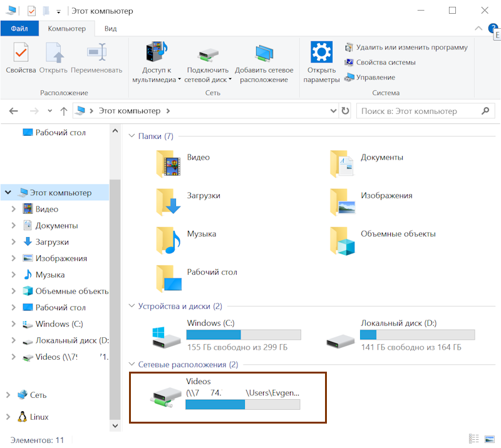Collapse the Этот компьютер tree node

pos(8,193)
